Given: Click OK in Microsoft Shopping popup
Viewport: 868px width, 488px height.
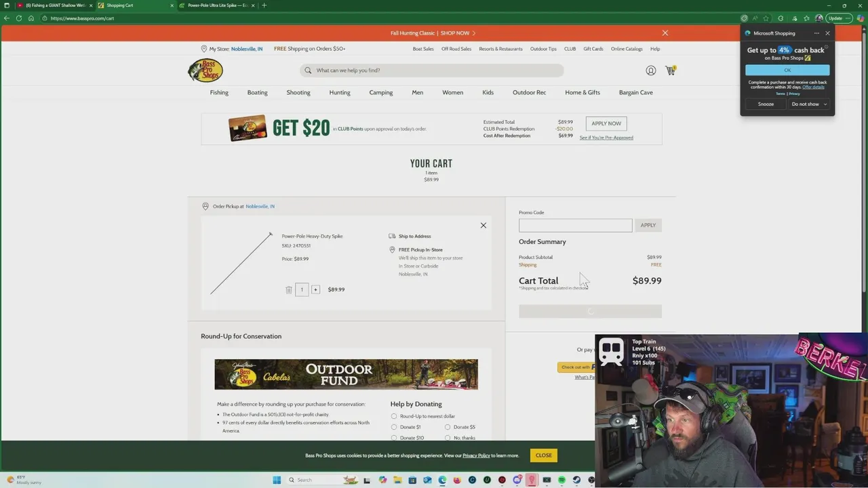Looking at the screenshot, I should pyautogui.click(x=787, y=70).
